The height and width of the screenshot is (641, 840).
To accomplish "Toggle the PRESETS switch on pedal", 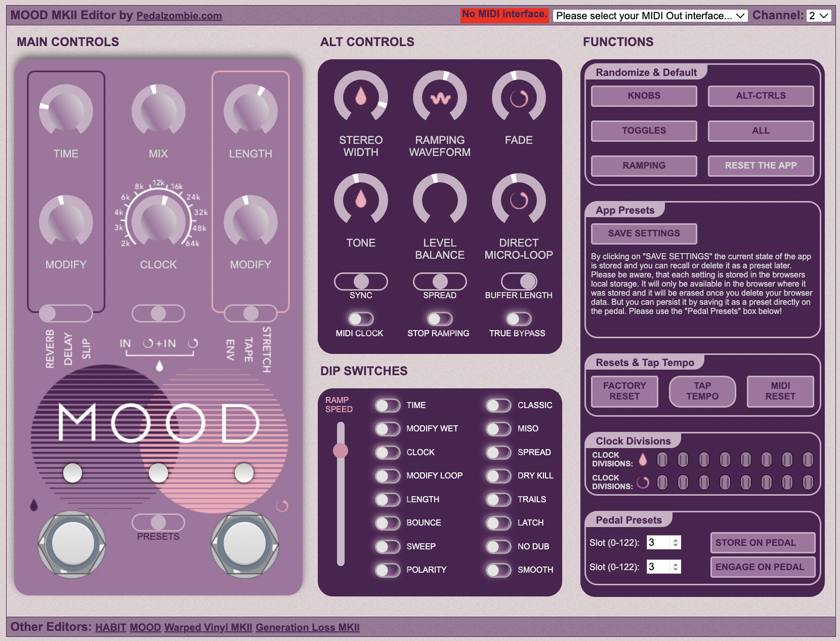I will point(158,522).
